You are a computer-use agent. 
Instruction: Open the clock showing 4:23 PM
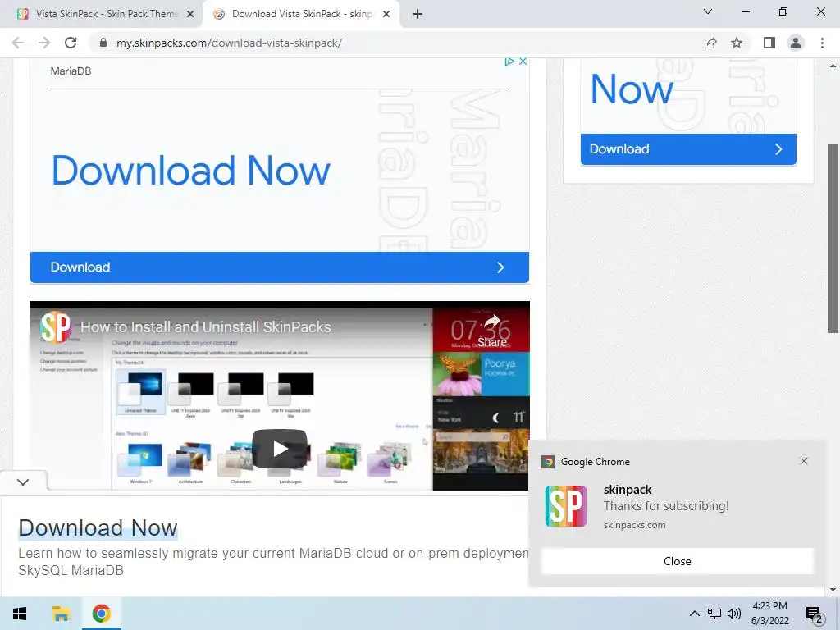(x=769, y=614)
